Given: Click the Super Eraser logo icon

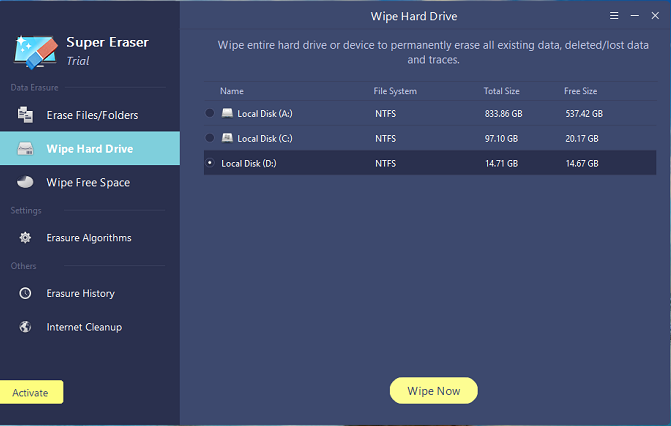Looking at the screenshot, I should coord(36,52).
